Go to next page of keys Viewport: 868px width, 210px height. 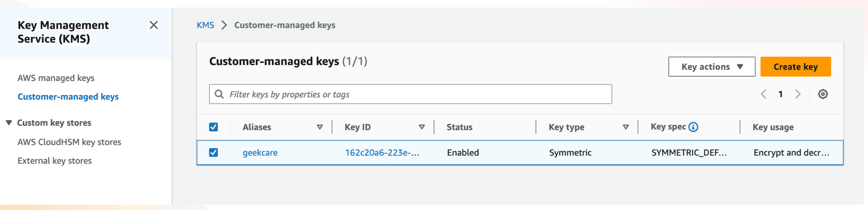point(798,94)
